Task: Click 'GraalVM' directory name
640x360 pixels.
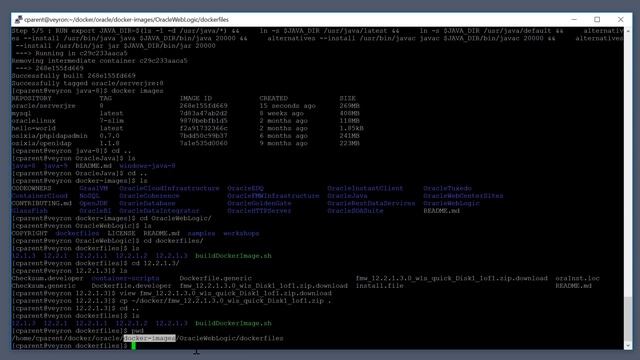Action: [x=93, y=188]
